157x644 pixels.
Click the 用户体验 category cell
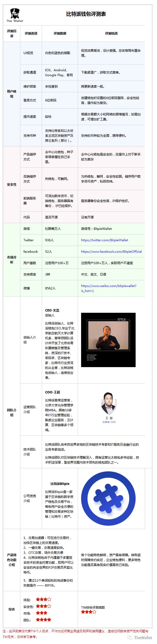12,94
